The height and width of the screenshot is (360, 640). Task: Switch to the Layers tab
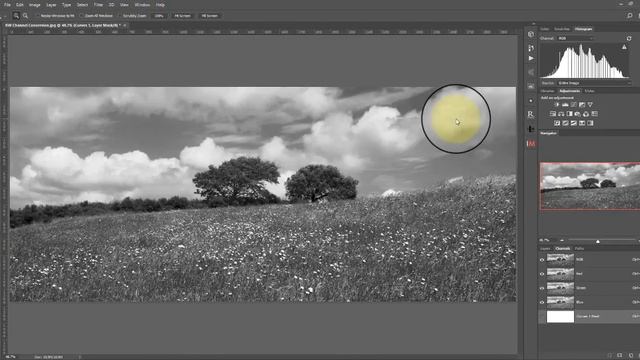point(545,248)
